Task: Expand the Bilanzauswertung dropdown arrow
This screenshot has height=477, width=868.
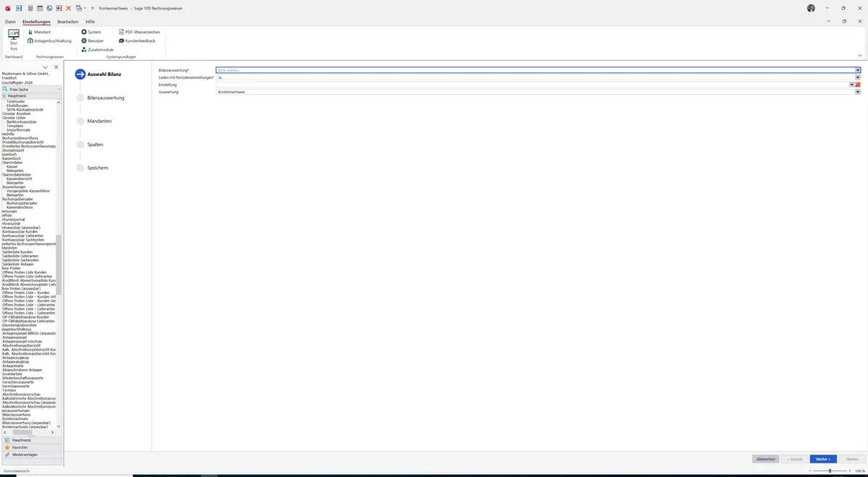Action: point(858,70)
